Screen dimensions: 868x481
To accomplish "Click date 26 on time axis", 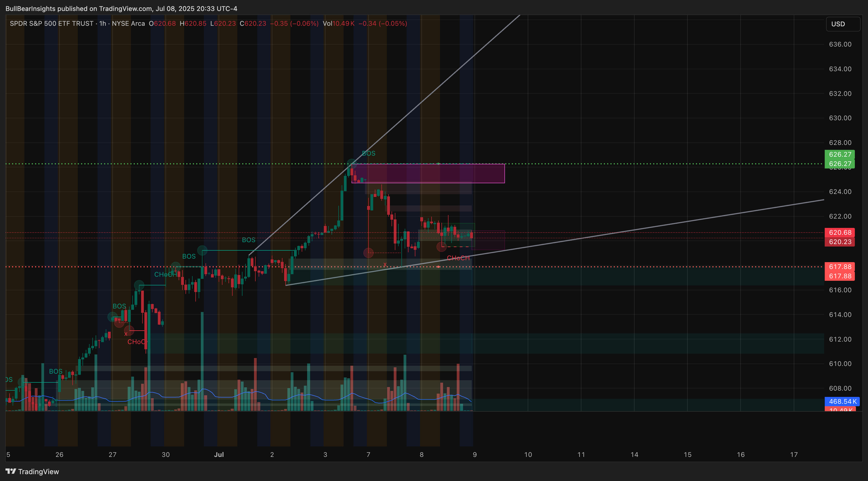I will [59, 454].
